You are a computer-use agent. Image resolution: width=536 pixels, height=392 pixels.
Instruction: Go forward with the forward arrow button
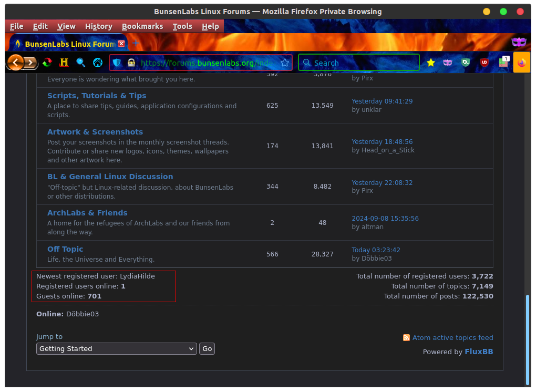click(x=31, y=63)
